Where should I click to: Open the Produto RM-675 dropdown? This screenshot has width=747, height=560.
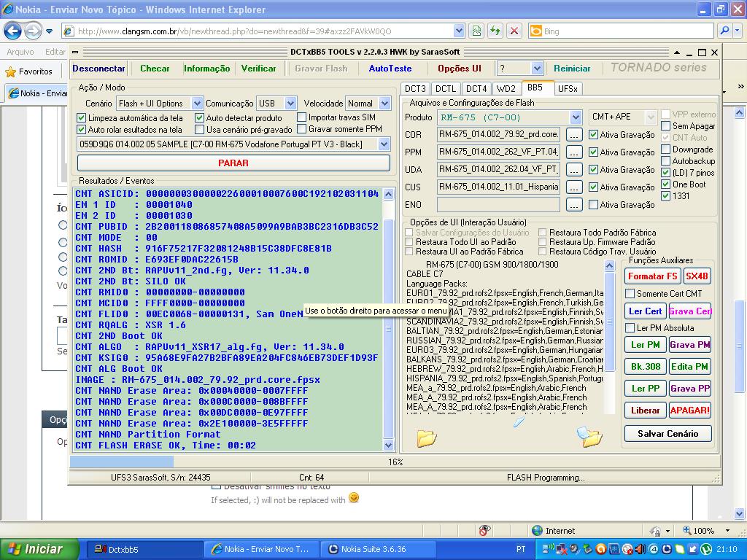pos(576,117)
